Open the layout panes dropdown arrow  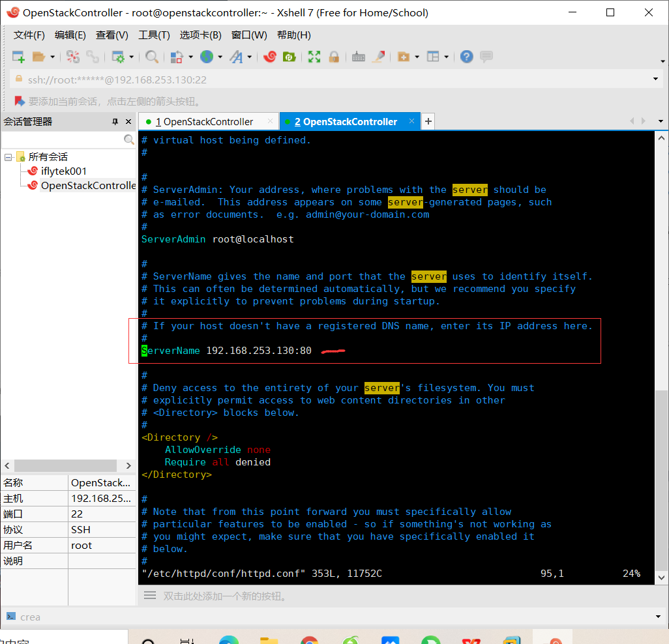(x=446, y=57)
